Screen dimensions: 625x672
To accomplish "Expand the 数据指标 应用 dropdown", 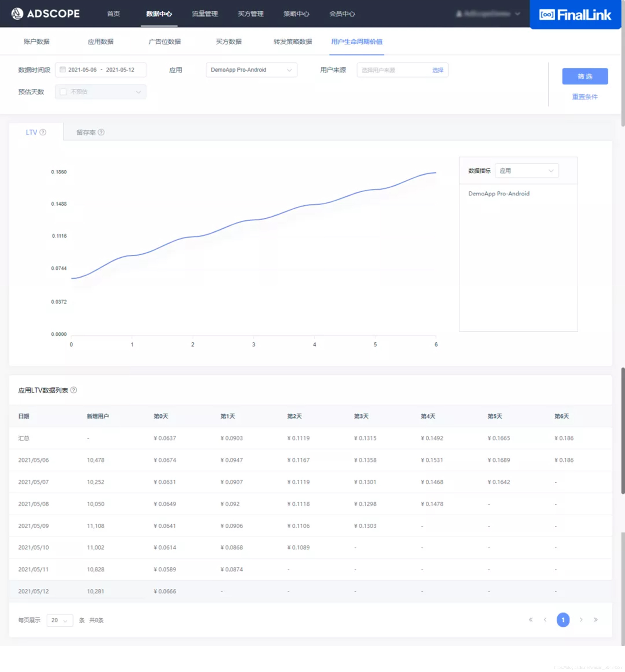I will (x=526, y=171).
